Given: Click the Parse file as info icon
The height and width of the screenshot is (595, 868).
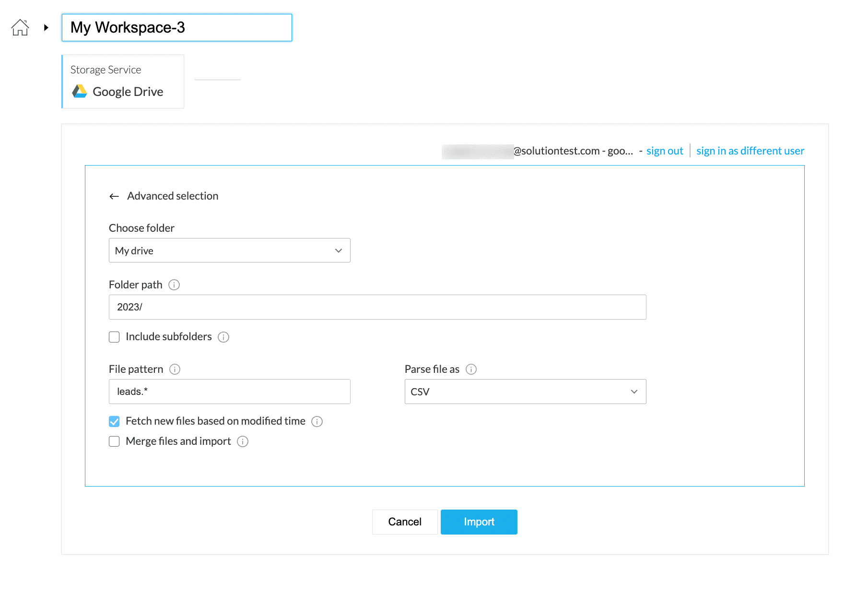Looking at the screenshot, I should pyautogui.click(x=471, y=369).
